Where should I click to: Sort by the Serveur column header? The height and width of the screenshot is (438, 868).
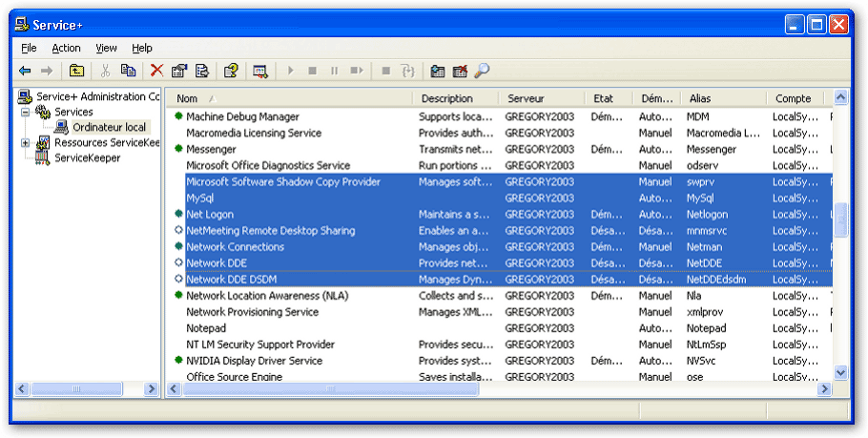[542, 98]
